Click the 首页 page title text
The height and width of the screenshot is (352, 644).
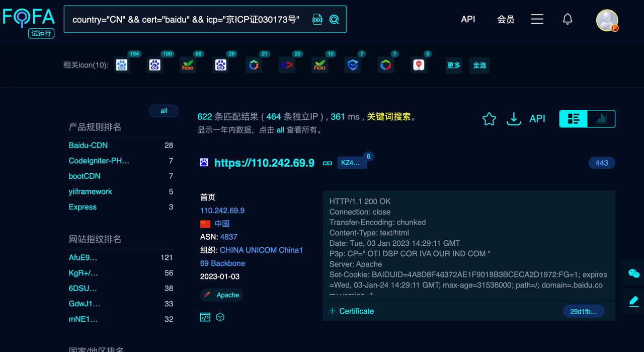point(208,197)
